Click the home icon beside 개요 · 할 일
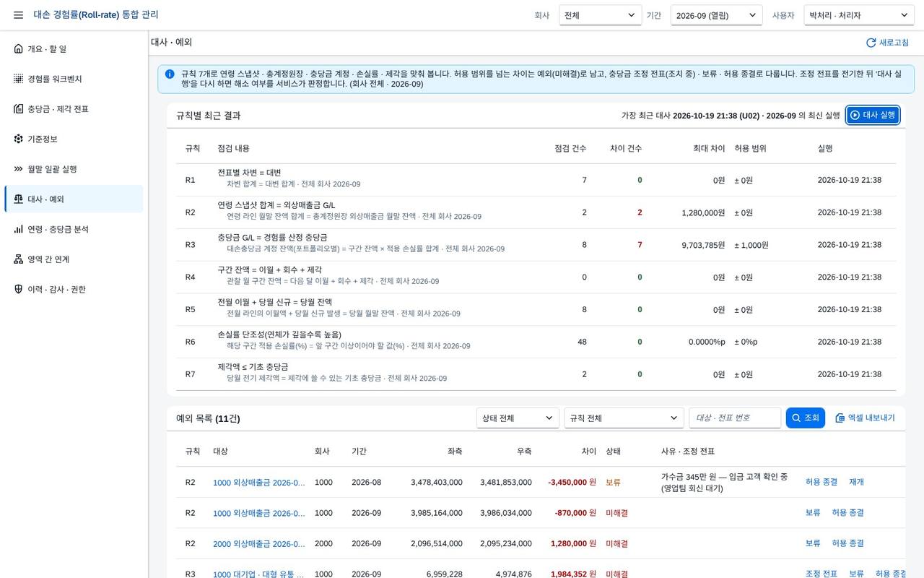Viewport: 924px width, 578px height. point(18,48)
